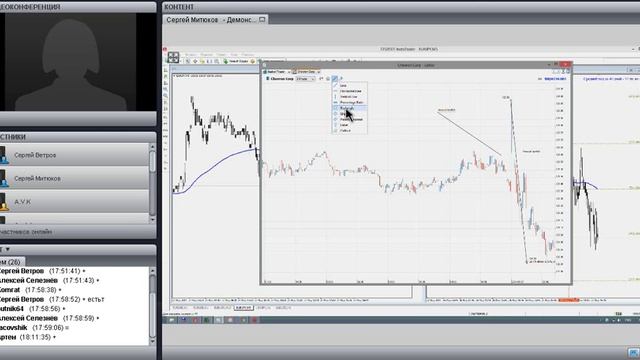640x360 pixels.
Task: Click chat message at 17:59:06
Action: 35,327
